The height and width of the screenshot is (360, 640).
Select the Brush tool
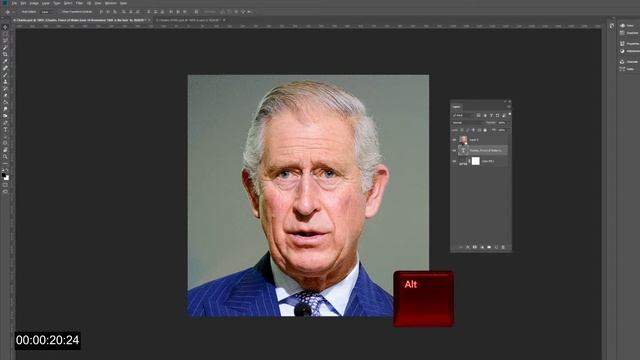pyautogui.click(x=5, y=75)
